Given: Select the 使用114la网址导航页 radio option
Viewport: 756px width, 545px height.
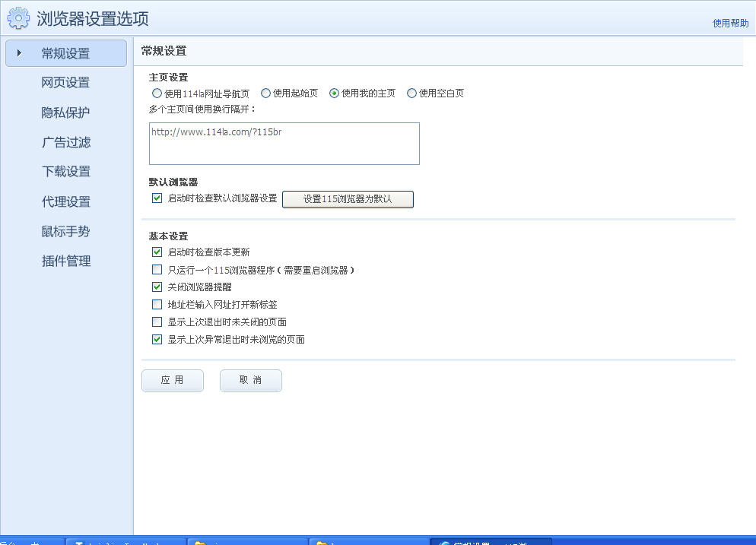Looking at the screenshot, I should point(157,93).
